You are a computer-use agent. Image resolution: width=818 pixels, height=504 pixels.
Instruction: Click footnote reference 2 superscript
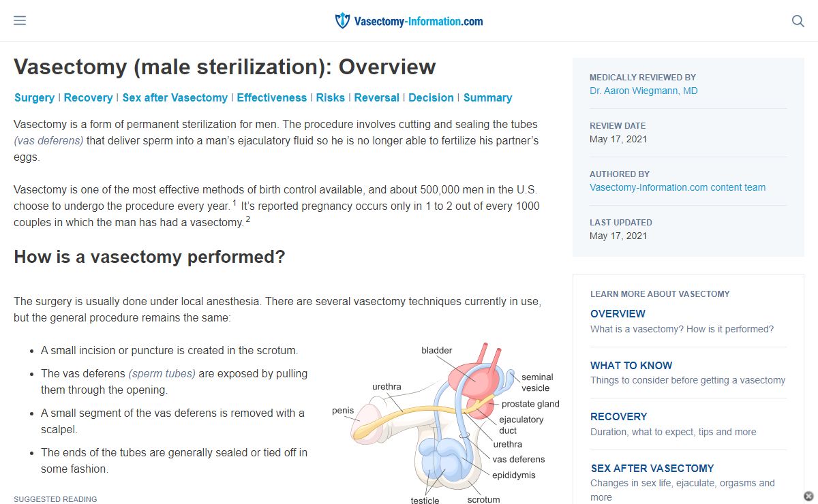click(x=248, y=219)
